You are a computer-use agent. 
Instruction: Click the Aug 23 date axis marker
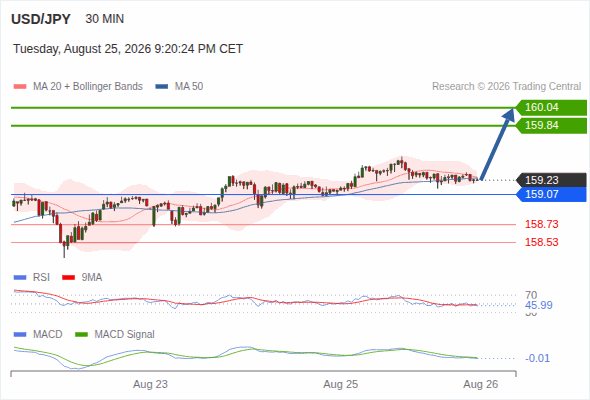pos(151,385)
